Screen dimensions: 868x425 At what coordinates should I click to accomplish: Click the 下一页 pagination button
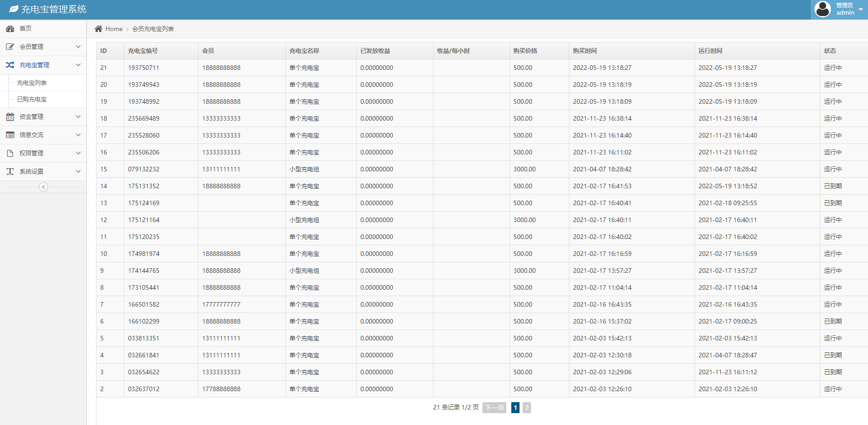[494, 408]
